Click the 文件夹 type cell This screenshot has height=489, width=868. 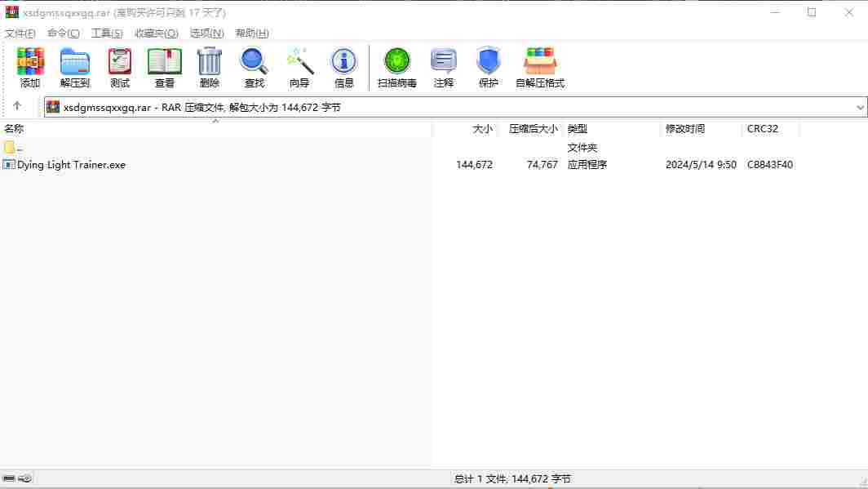point(582,148)
